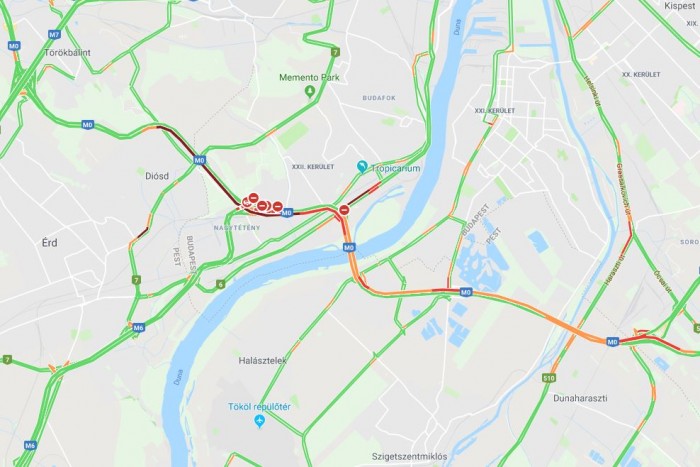The height and width of the screenshot is (467, 700).
Task: Click the route 6 shield by the Danube
Action: 220,284
